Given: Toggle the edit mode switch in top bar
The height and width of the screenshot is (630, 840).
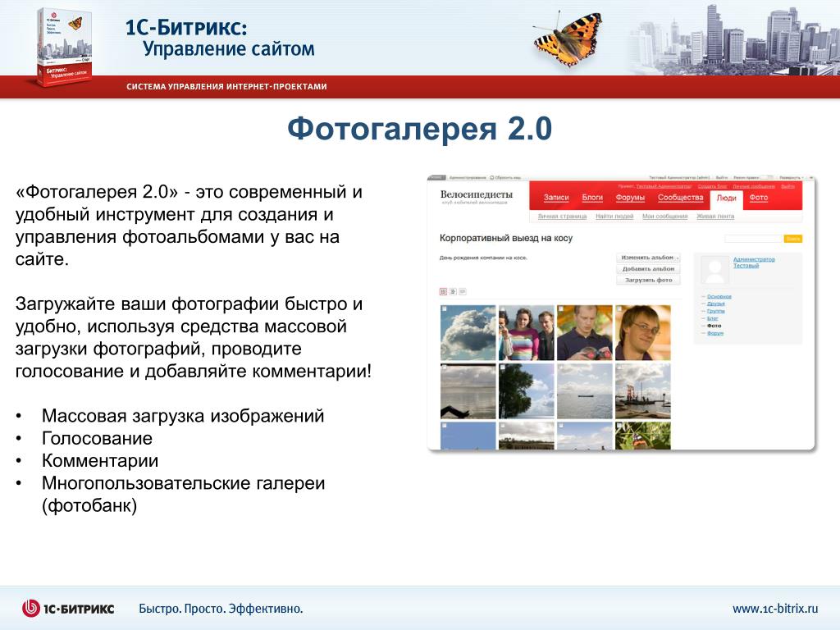Looking at the screenshot, I should [x=768, y=177].
